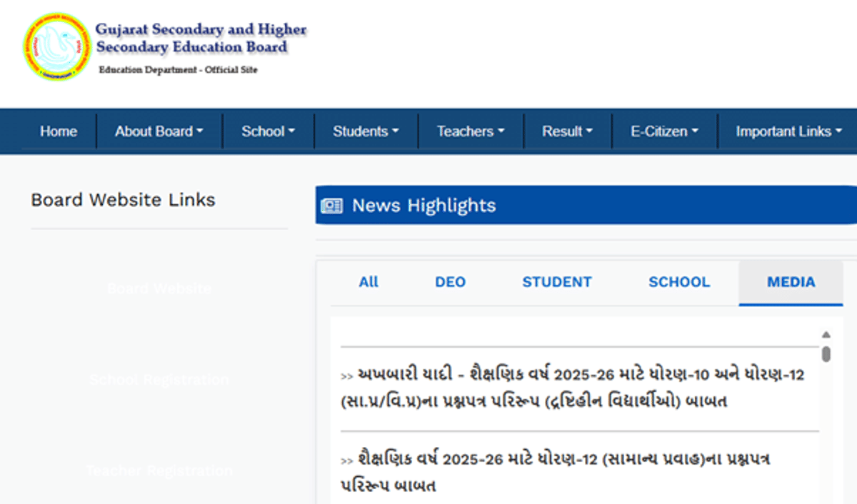Click the Teacher Registration sidebar entry
Viewport: 857px width, 504px height.
pyautogui.click(x=159, y=470)
